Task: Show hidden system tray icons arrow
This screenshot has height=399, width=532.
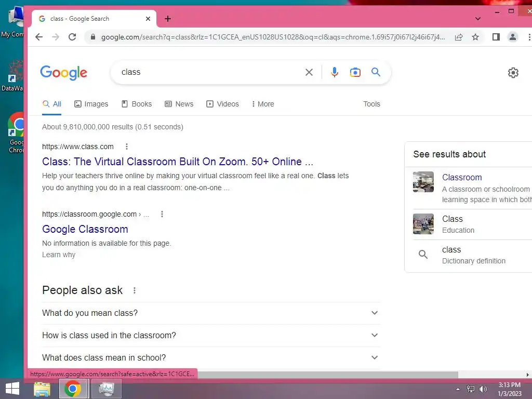Action: pos(458,389)
